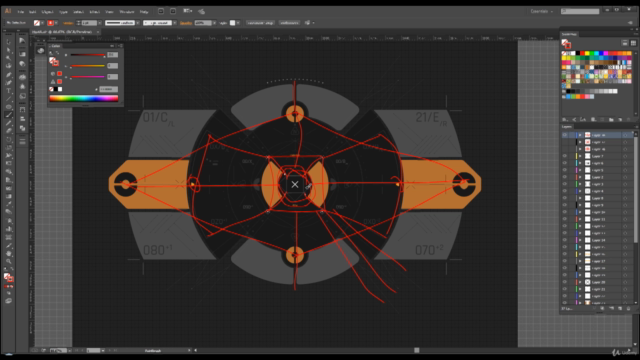The height and width of the screenshot is (360, 640).
Task: Open the Stroke panel icon
Action: [x=22, y=141]
